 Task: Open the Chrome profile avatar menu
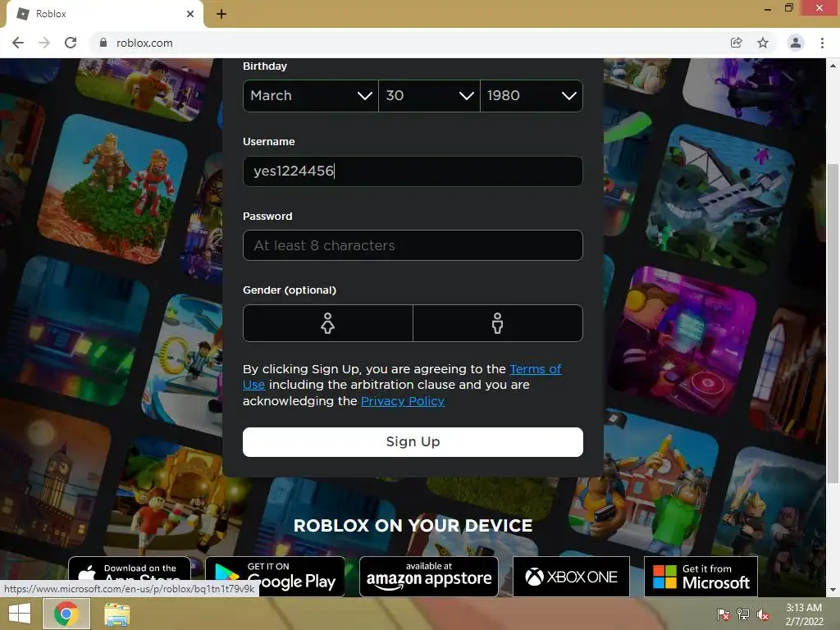click(796, 43)
